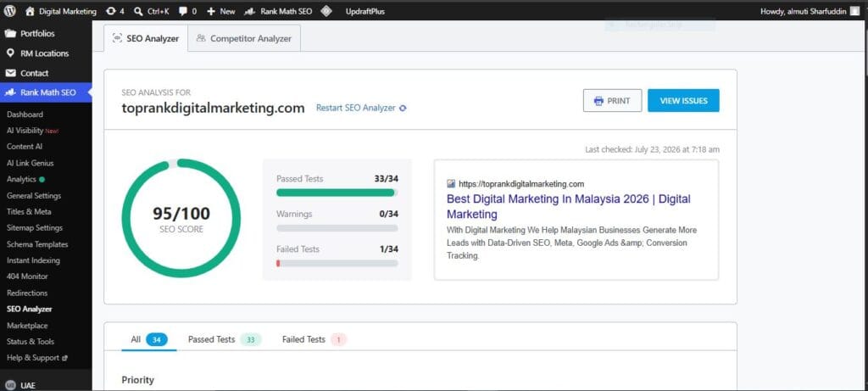Screen dimensions: 868x391
Task: Click the UAE sidebar icon
Action: click(x=10, y=385)
